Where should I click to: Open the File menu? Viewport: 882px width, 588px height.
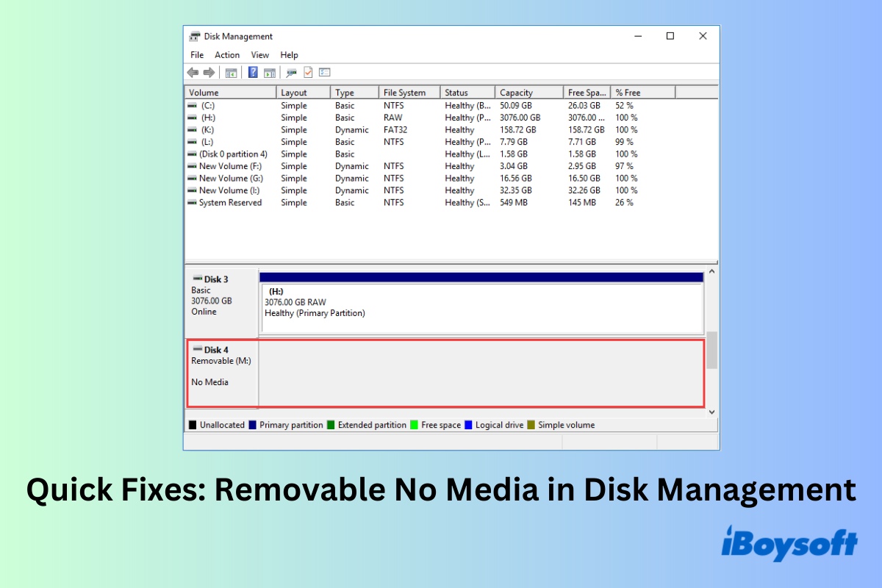coord(196,54)
